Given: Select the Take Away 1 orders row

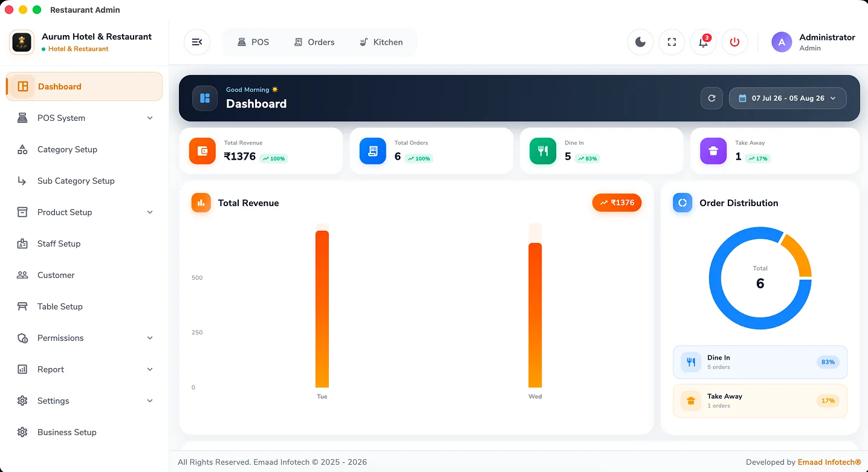Looking at the screenshot, I should (x=760, y=401).
